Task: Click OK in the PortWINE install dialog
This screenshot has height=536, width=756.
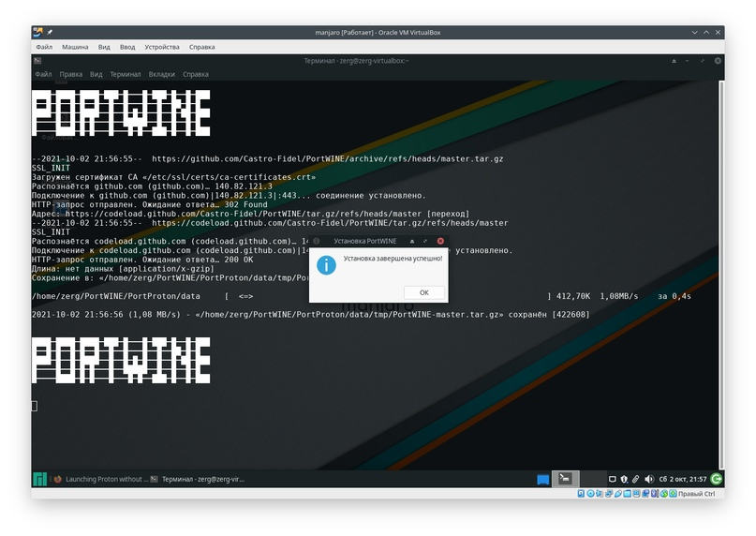Action: 423,292
